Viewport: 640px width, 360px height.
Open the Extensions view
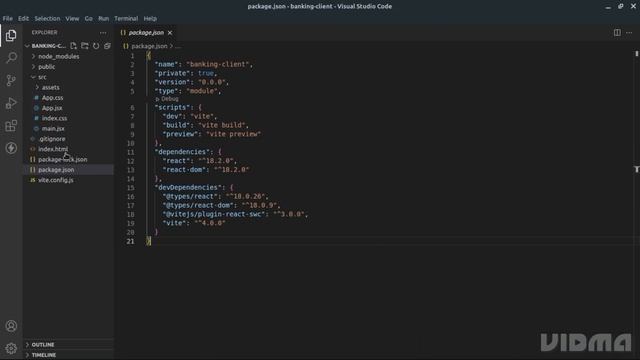11,125
